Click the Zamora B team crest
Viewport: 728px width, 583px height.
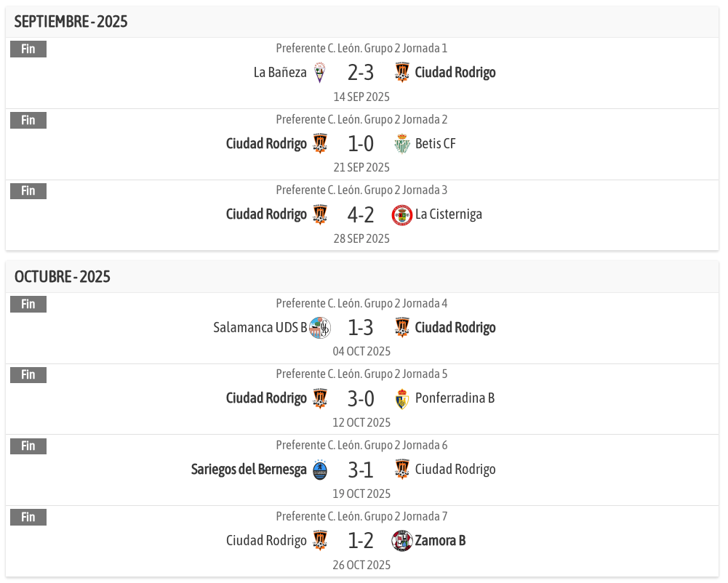coord(401,541)
